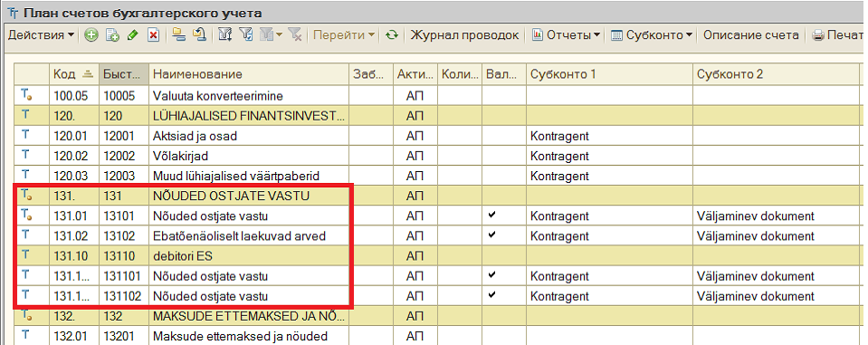
Task: Sort by the Код column header
Action: pos(74,74)
